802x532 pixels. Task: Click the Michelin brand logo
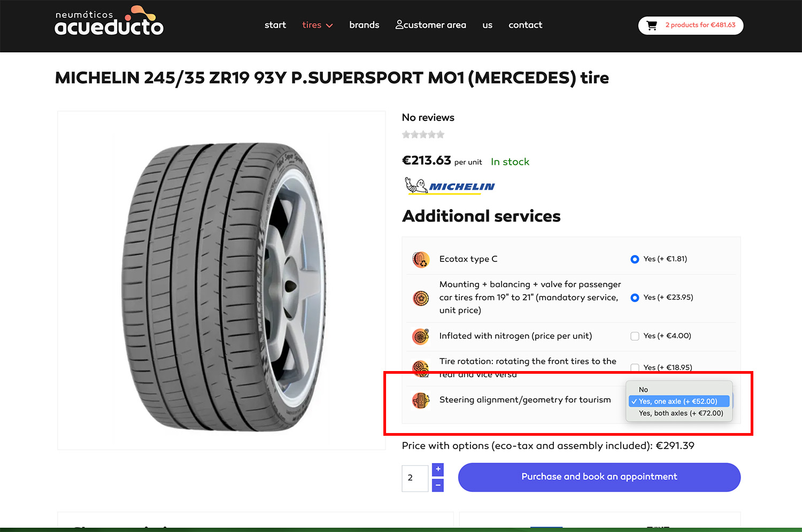point(449,186)
